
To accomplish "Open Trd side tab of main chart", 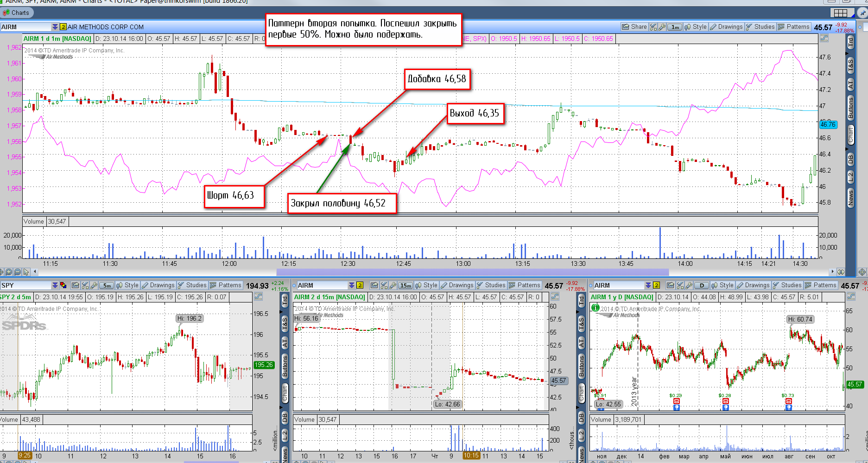I will [x=851, y=43].
